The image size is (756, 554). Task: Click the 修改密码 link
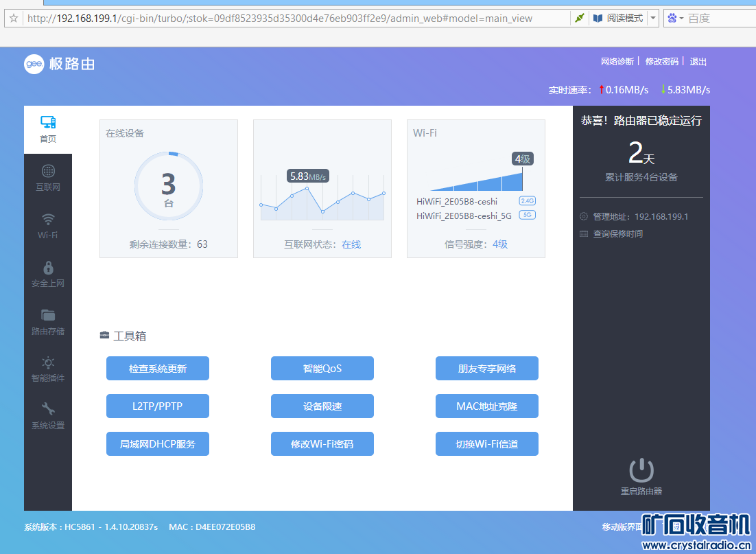click(x=661, y=62)
